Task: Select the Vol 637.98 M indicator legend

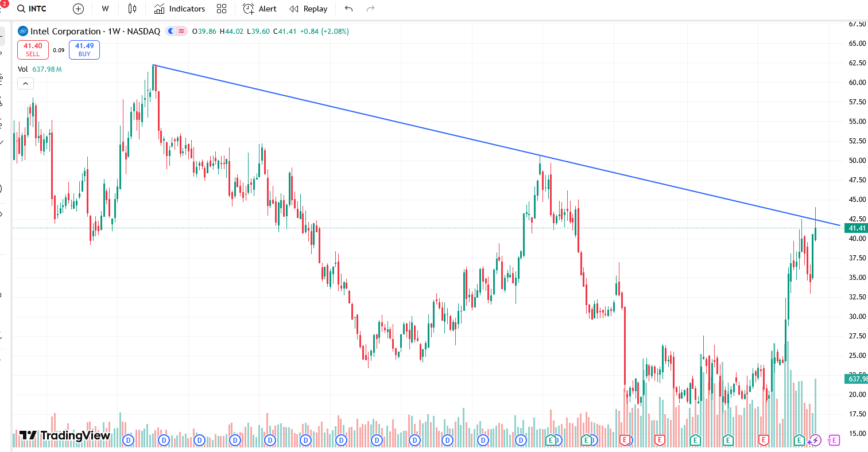Action: pyautogui.click(x=40, y=69)
